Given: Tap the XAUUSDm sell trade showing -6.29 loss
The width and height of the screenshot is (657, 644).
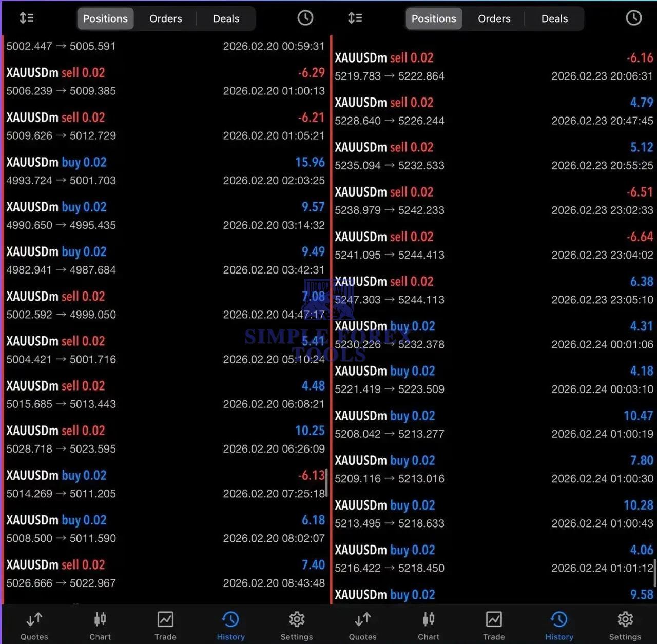Looking at the screenshot, I should [164, 82].
